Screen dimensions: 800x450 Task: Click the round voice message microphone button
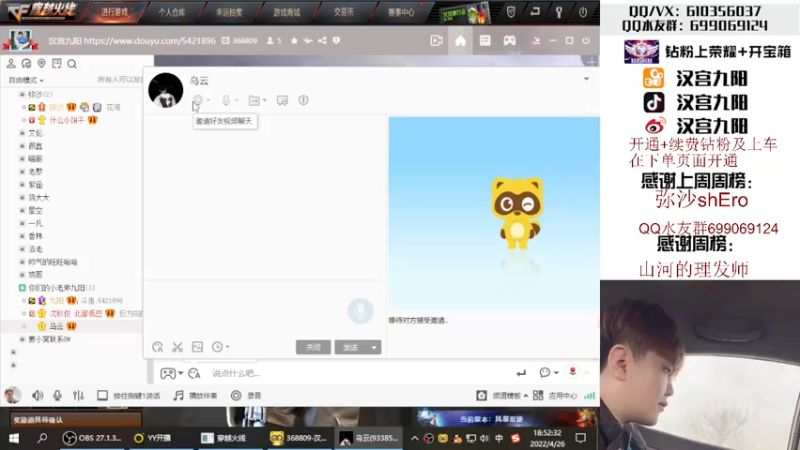tap(360, 311)
